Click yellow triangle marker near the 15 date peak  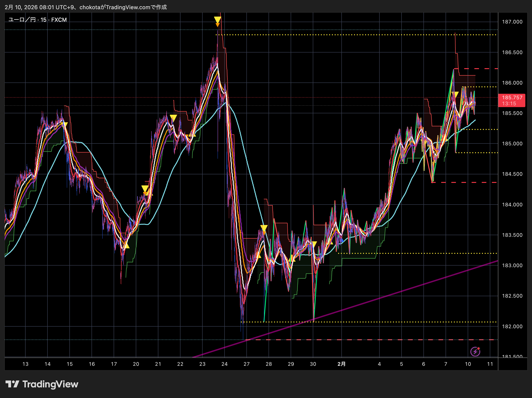pos(65,125)
